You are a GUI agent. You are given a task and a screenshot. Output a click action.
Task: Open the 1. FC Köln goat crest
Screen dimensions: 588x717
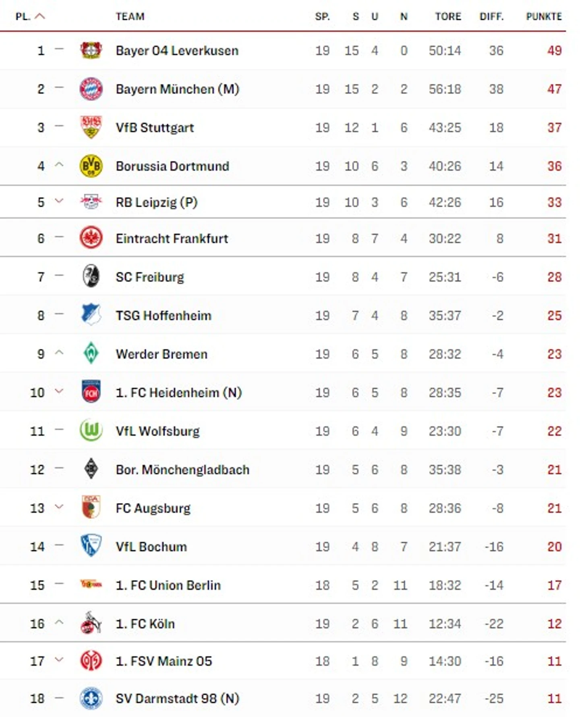[x=91, y=623]
